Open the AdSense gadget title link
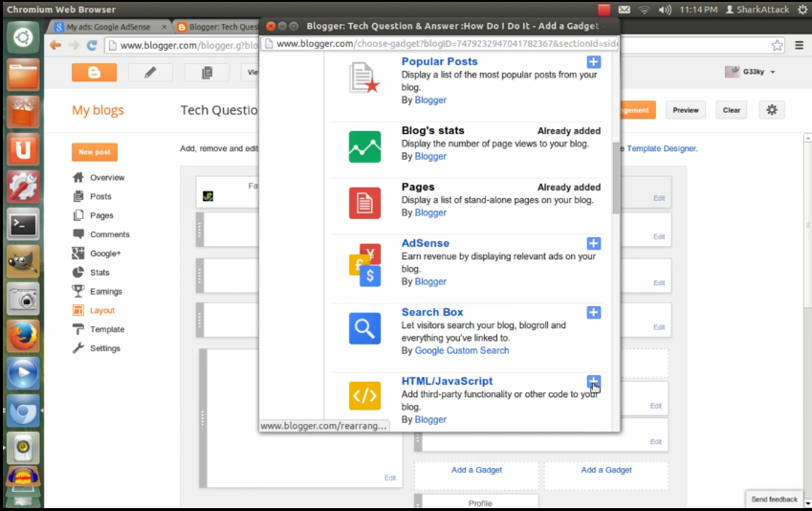This screenshot has height=511, width=812. click(426, 244)
